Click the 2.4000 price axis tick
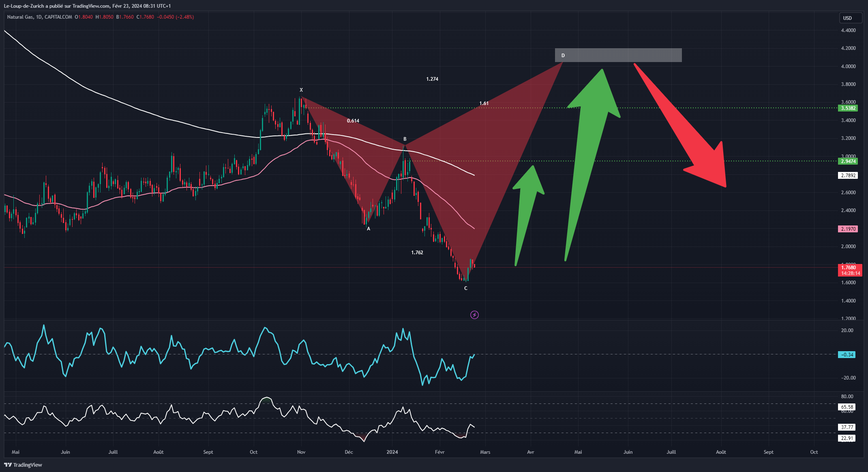Viewport: 868px width, 472px height. 848,210
